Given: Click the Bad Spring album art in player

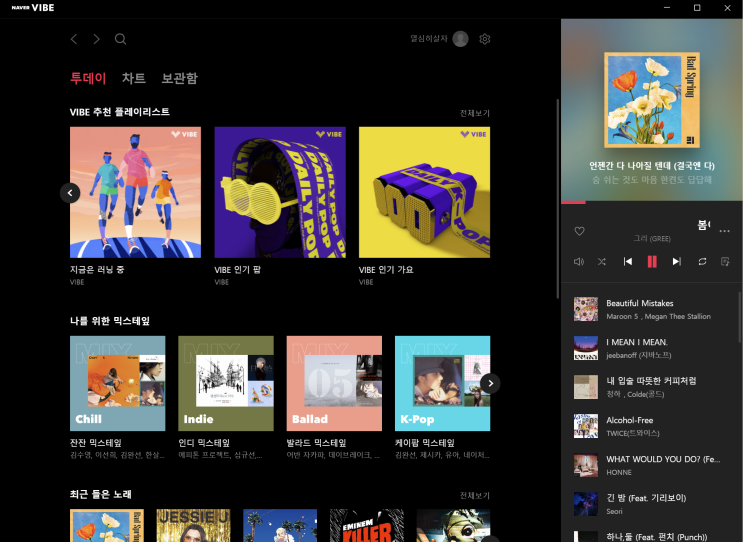Looking at the screenshot, I should coord(652,100).
